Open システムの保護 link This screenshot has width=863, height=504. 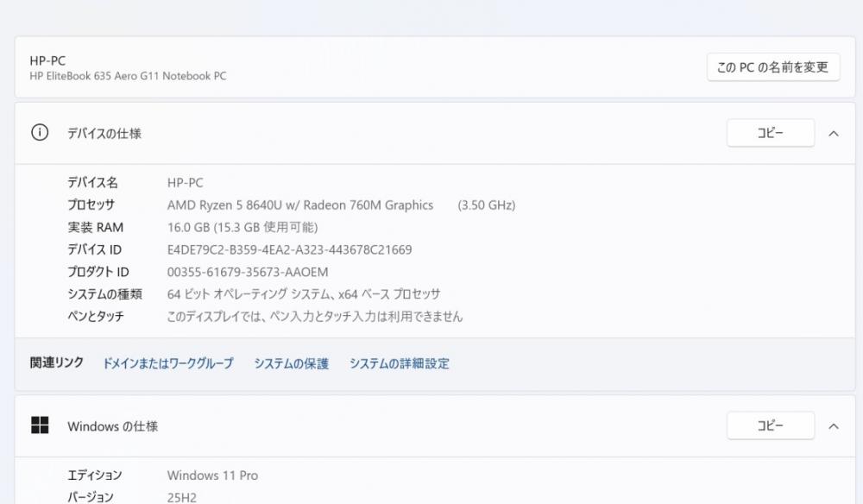pyautogui.click(x=291, y=363)
